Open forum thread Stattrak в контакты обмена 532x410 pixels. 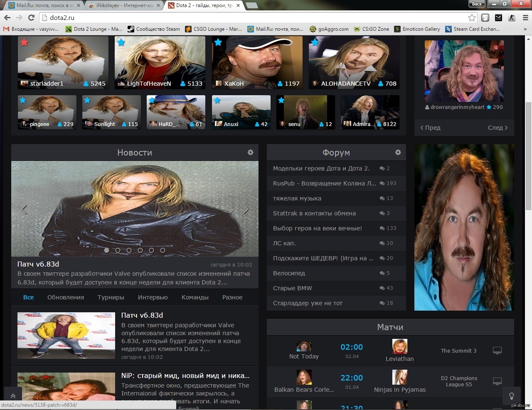[x=314, y=213]
